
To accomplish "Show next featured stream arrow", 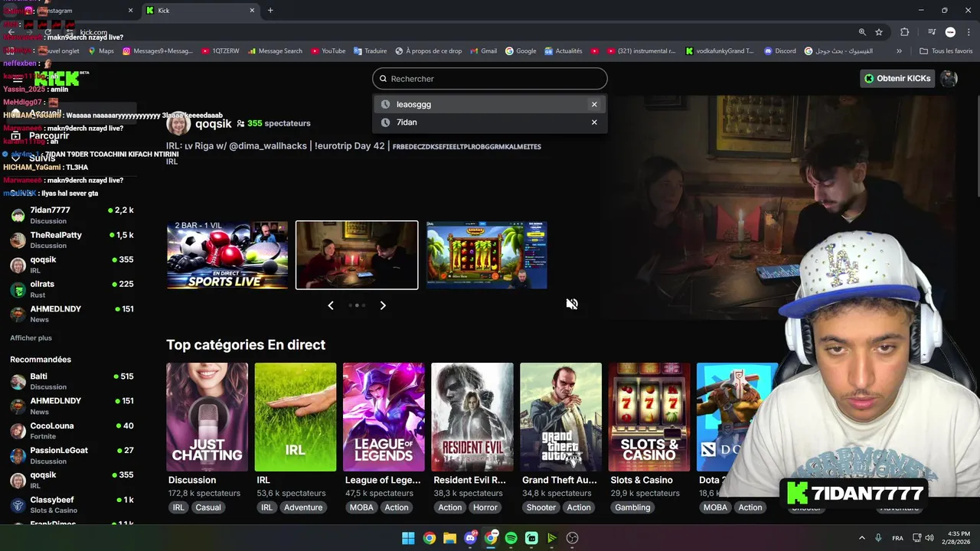I will coord(383,305).
